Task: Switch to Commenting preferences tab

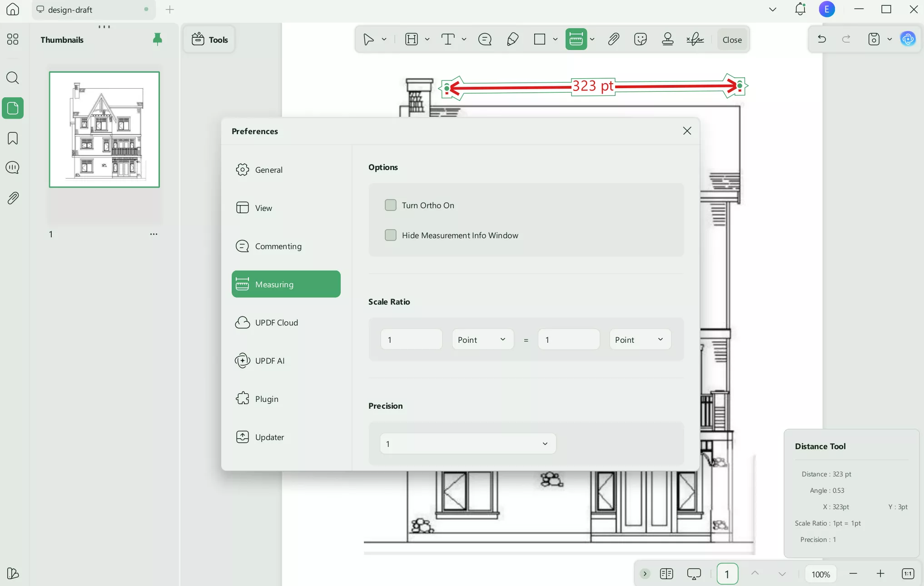Action: 278,246
